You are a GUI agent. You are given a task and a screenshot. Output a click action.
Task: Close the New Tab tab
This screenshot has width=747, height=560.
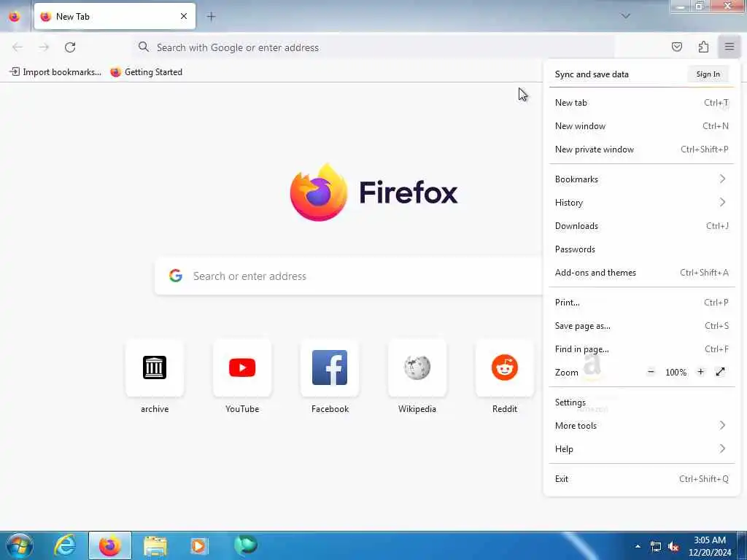point(183,16)
